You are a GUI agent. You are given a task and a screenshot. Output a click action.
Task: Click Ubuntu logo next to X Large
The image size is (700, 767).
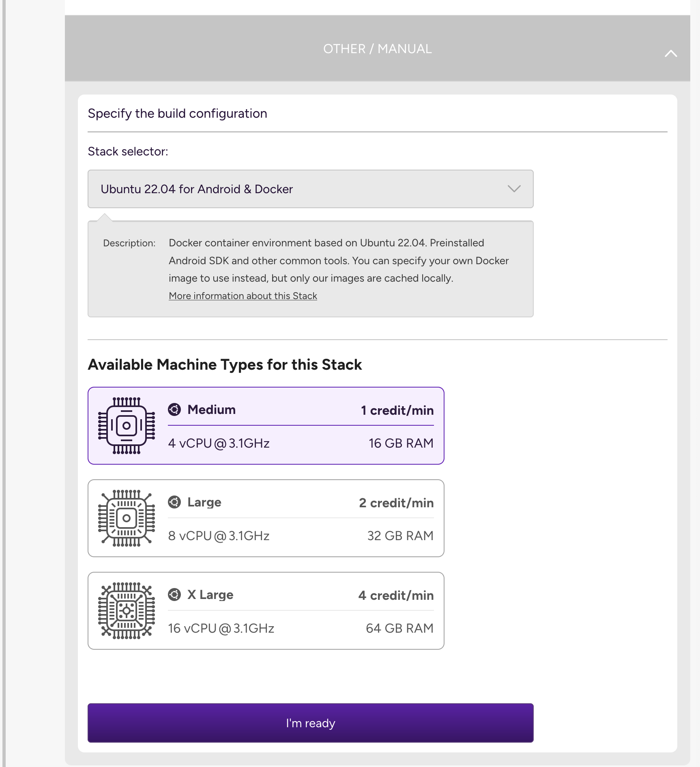point(174,595)
